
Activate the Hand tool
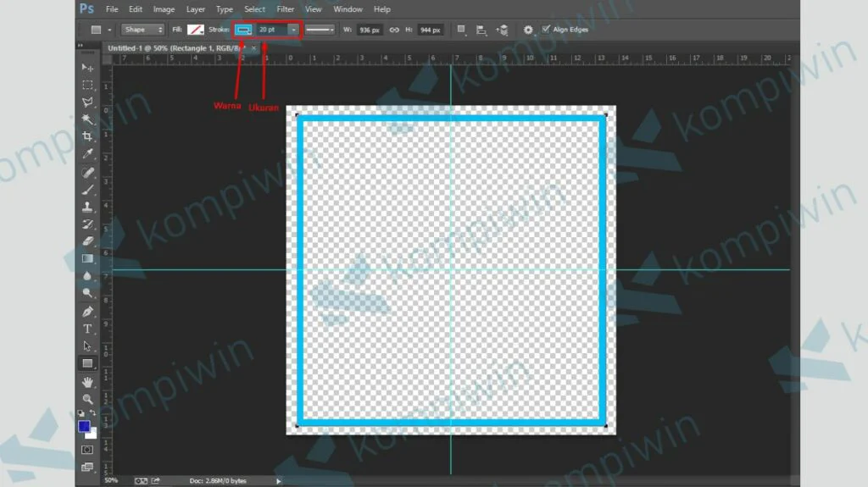87,382
